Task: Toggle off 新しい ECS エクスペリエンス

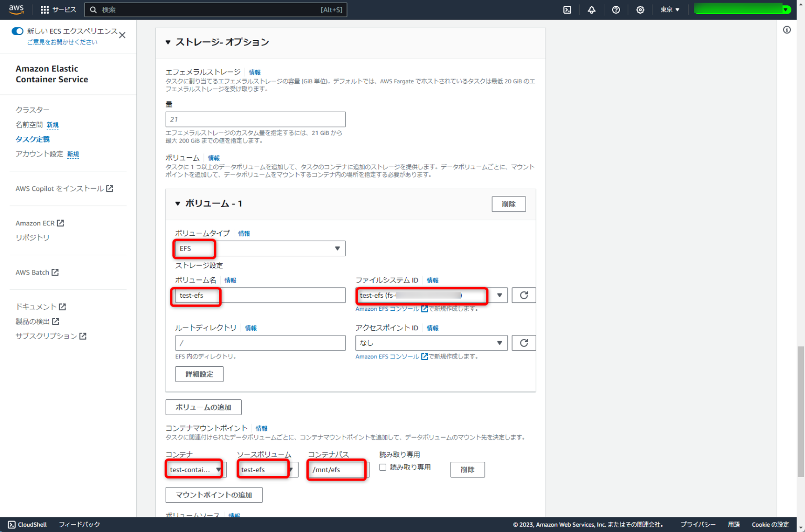Action: (17, 31)
